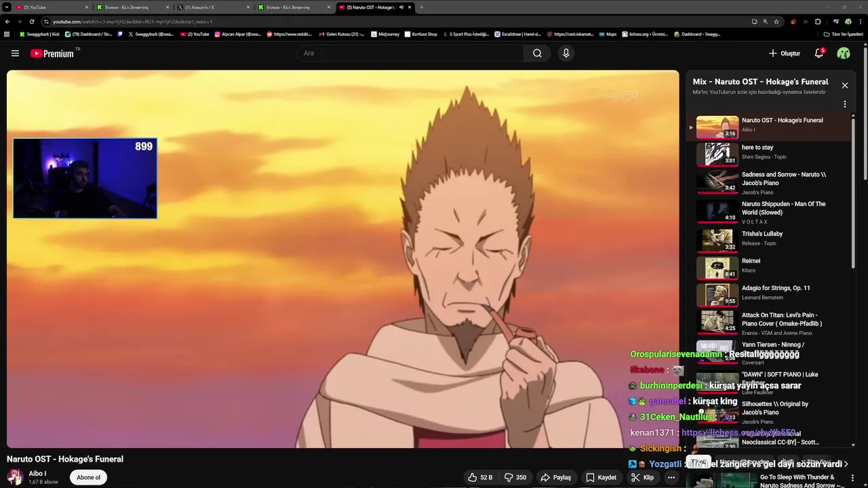Open Gelen Kutusu Gmail bookmark

[341, 34]
